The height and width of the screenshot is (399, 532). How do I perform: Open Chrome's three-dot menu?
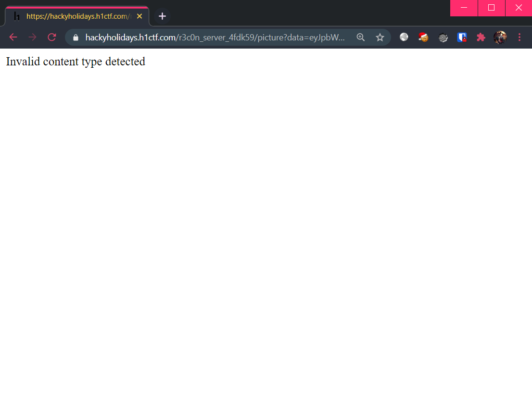[x=519, y=37]
